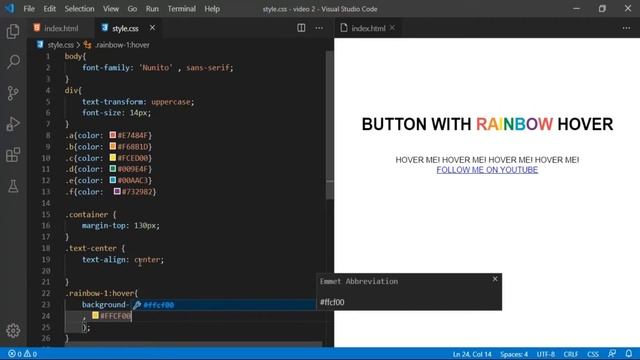Click the VS Code logo icon

pos(10,8)
